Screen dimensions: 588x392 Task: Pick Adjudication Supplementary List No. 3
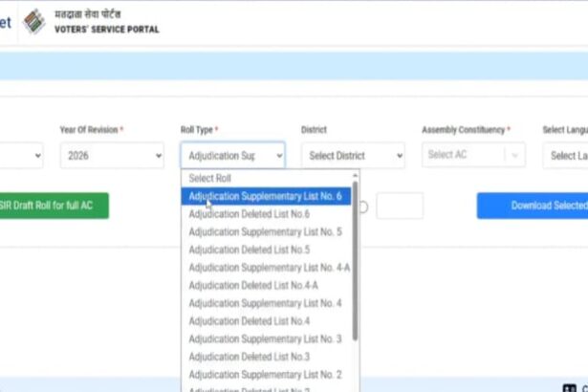[265, 338]
